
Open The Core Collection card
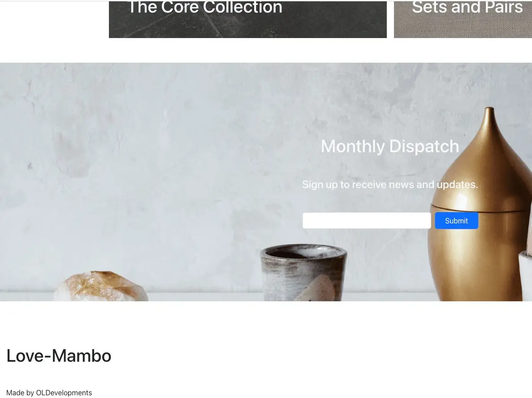click(248, 19)
